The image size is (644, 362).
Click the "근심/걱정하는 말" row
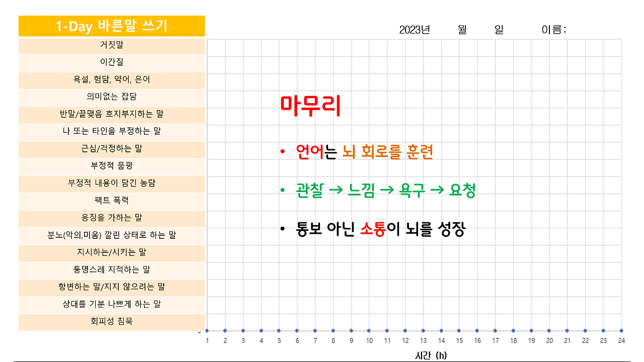tap(112, 149)
